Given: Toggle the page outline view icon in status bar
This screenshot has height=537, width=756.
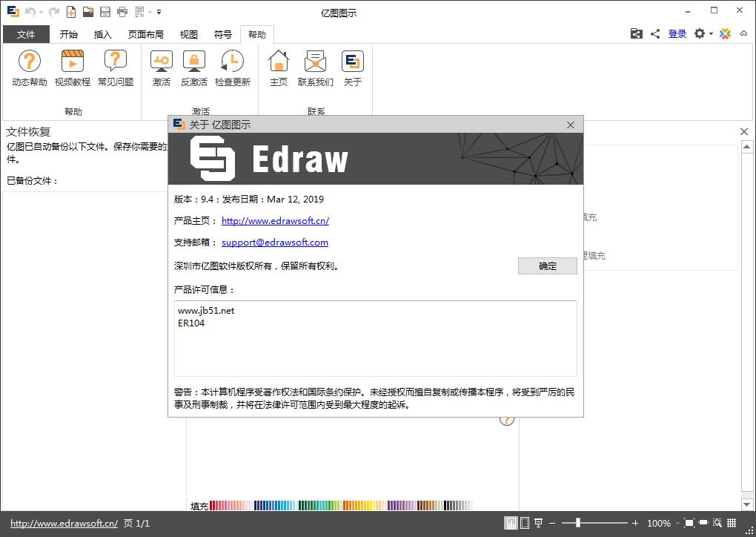Looking at the screenshot, I should coord(525,523).
